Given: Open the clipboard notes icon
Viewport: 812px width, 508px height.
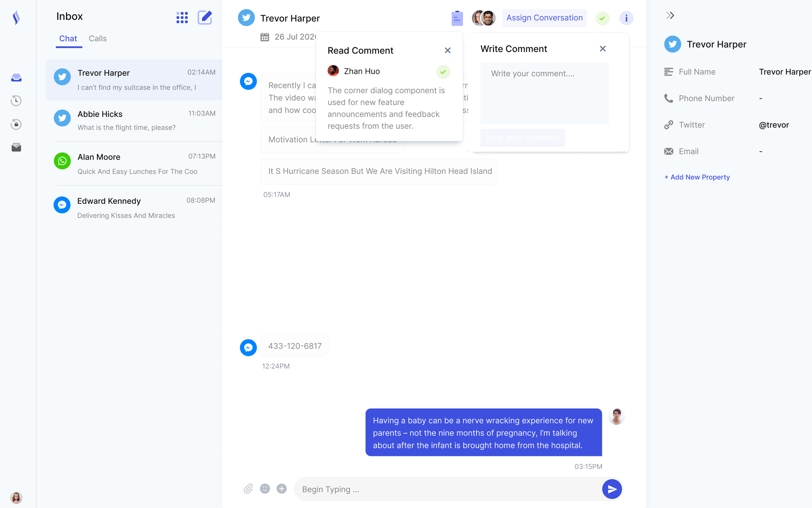Looking at the screenshot, I should click(x=457, y=18).
